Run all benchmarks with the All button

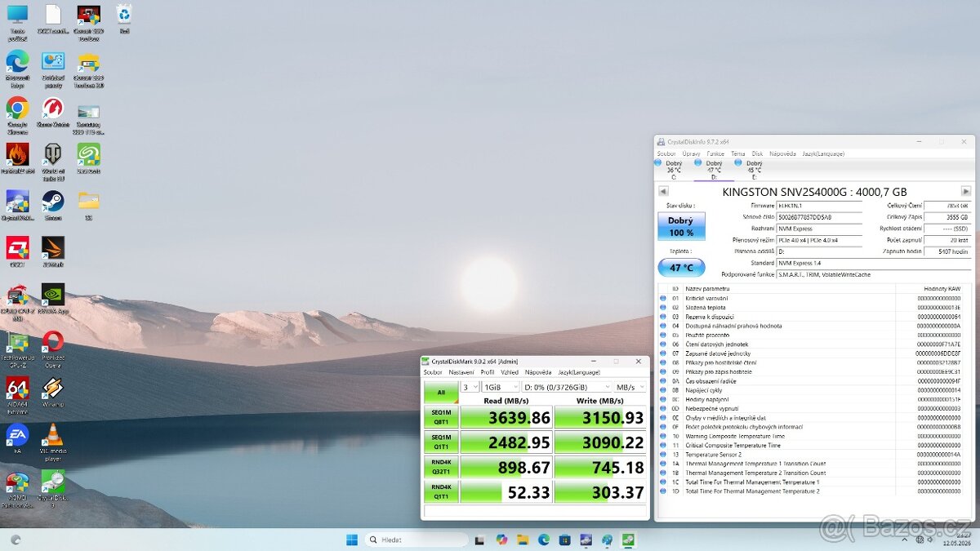[x=441, y=392]
